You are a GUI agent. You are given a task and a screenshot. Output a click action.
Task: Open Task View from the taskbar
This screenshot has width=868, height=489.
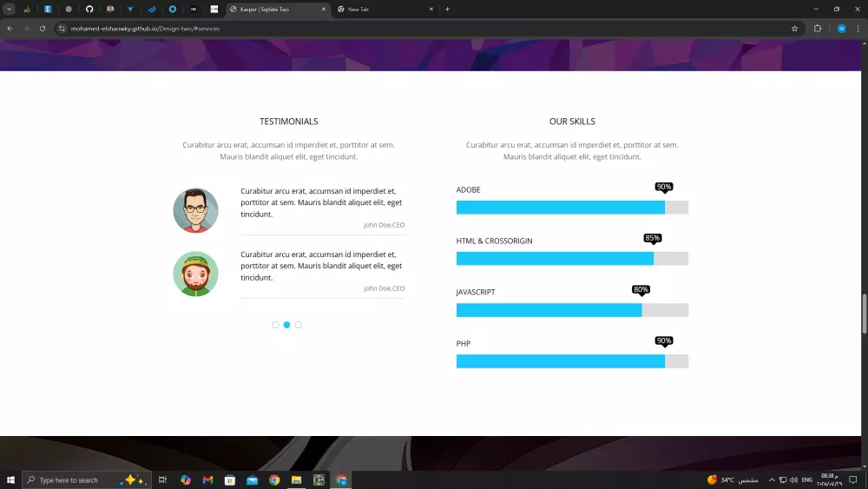[x=162, y=479]
